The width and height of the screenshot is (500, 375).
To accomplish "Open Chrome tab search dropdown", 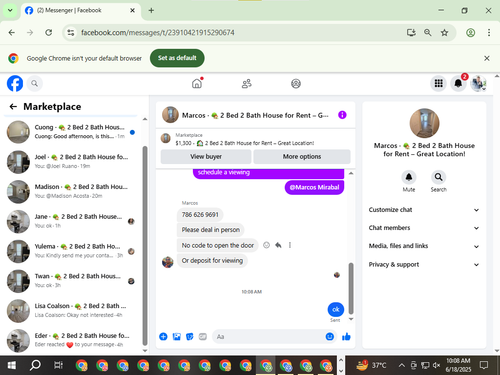I will [10, 10].
